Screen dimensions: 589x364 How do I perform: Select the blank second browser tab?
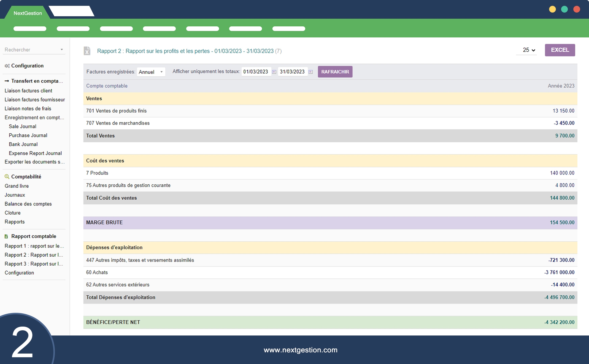pyautogui.click(x=71, y=11)
